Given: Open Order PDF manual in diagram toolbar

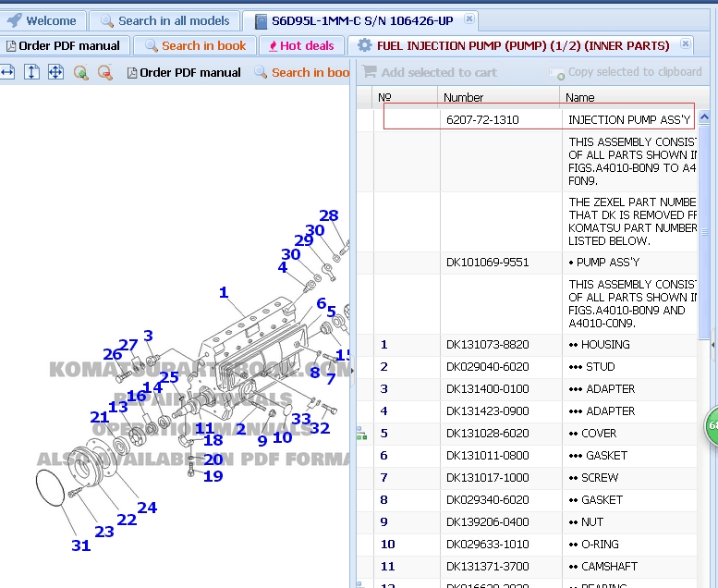Looking at the screenshot, I should [184, 72].
